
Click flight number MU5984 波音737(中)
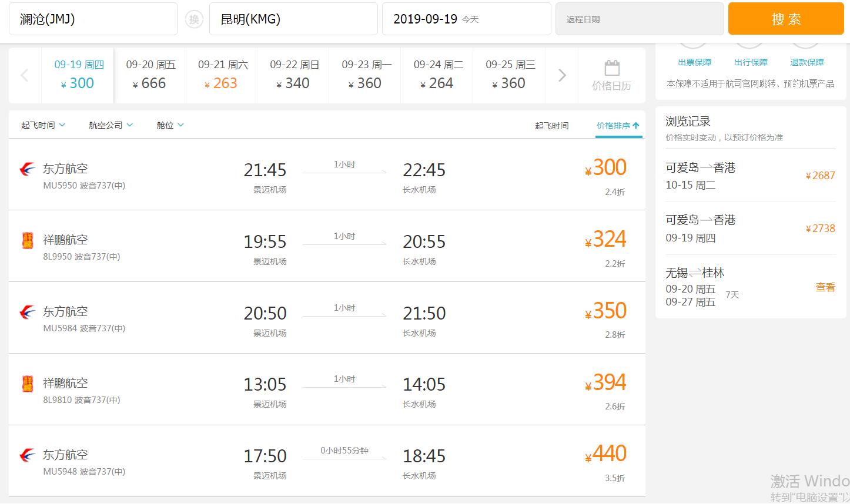tap(84, 328)
